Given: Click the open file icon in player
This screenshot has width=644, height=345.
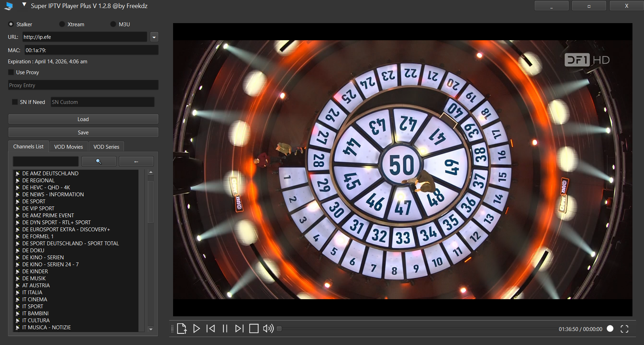Looking at the screenshot, I should [182, 329].
